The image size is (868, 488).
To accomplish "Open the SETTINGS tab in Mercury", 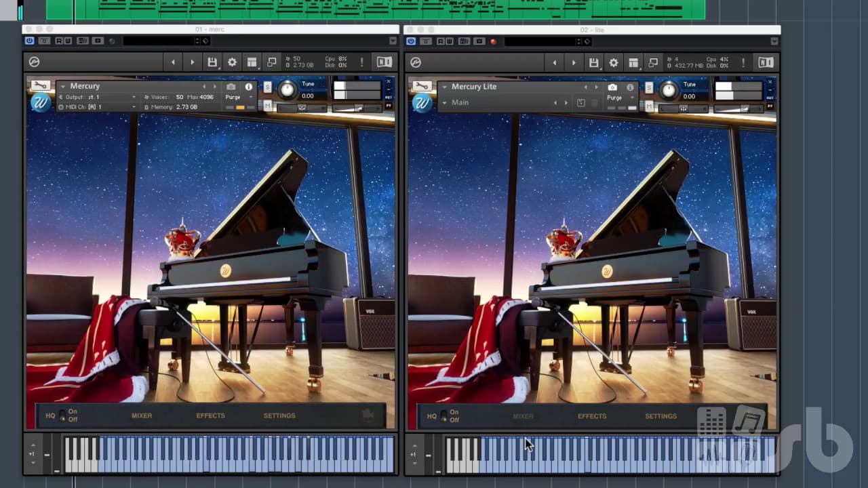I will point(279,415).
